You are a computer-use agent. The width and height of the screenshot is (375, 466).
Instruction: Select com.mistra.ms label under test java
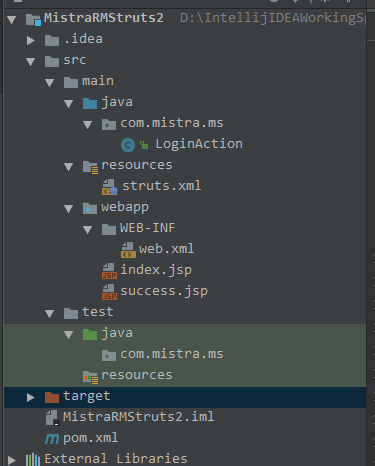coord(172,354)
